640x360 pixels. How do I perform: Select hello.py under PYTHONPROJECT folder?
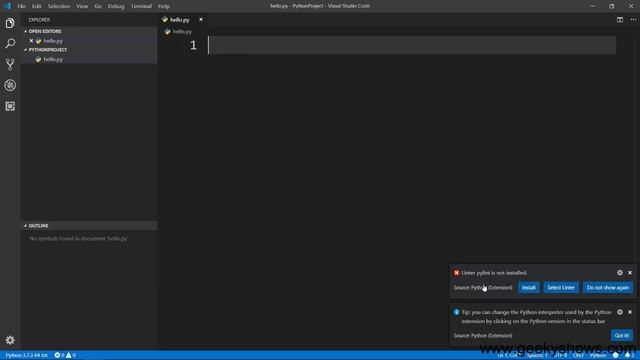pos(53,59)
